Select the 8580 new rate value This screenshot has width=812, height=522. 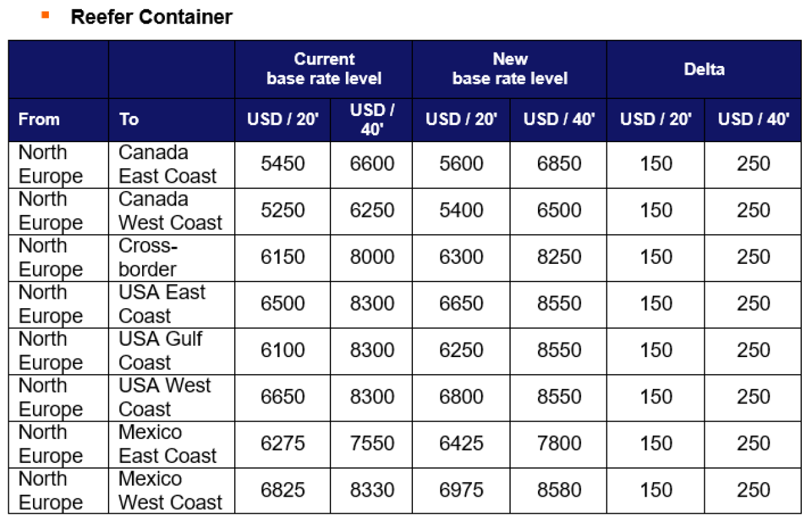coord(559,490)
